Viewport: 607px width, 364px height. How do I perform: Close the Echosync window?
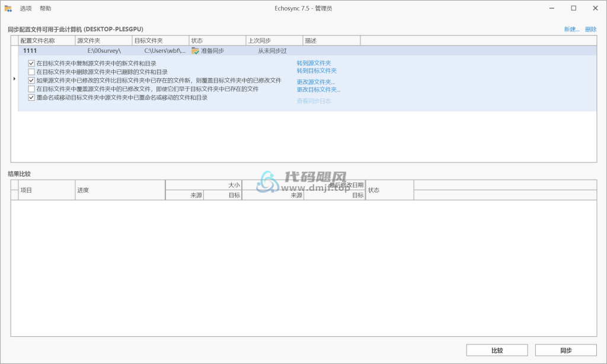coord(595,8)
